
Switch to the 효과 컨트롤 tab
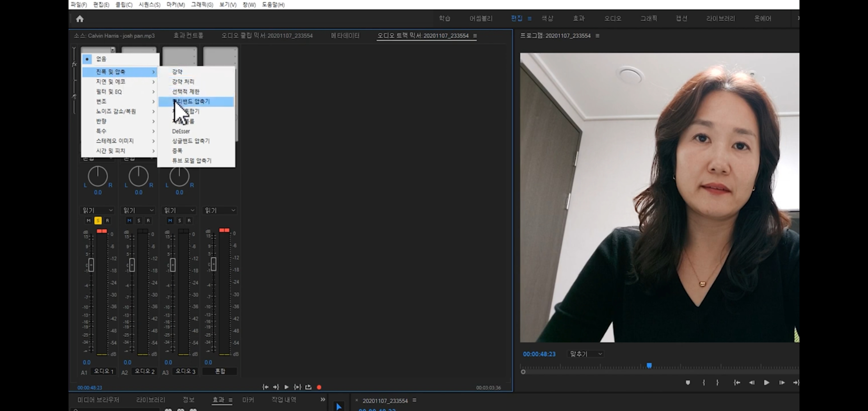pyautogui.click(x=188, y=36)
